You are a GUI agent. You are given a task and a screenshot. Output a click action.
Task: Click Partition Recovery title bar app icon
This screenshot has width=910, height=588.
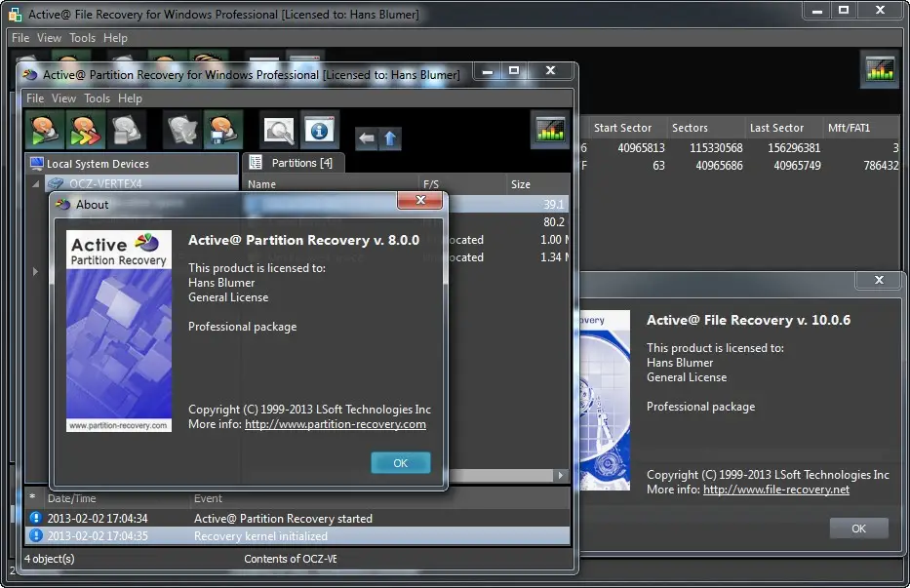click(x=30, y=74)
